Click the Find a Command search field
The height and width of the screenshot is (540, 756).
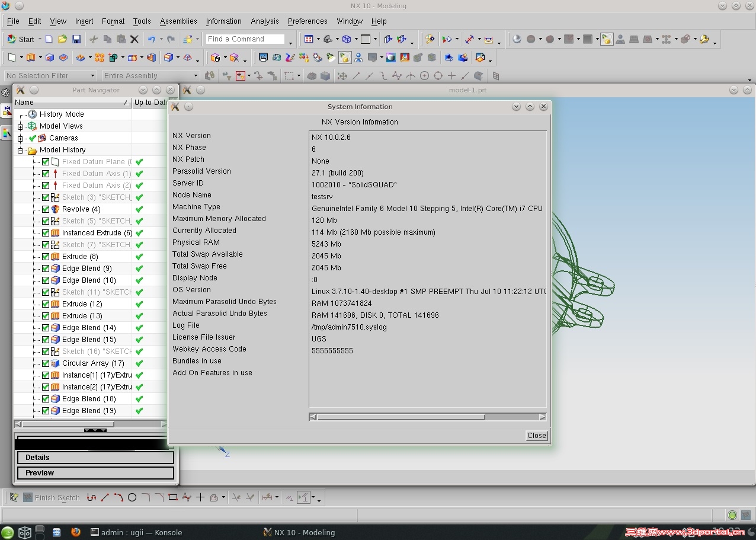245,39
